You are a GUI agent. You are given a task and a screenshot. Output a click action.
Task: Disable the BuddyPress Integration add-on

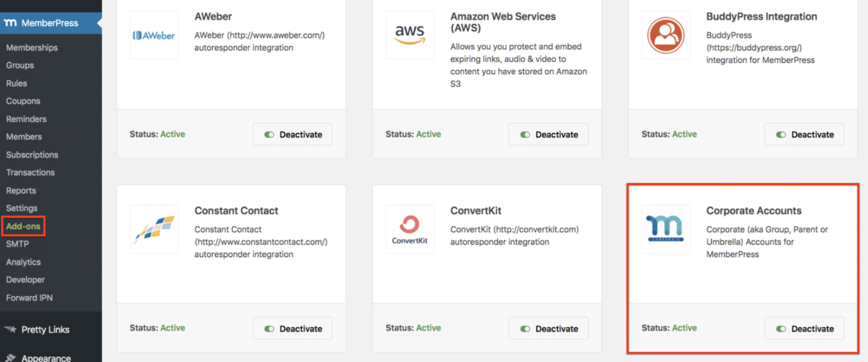(x=804, y=134)
